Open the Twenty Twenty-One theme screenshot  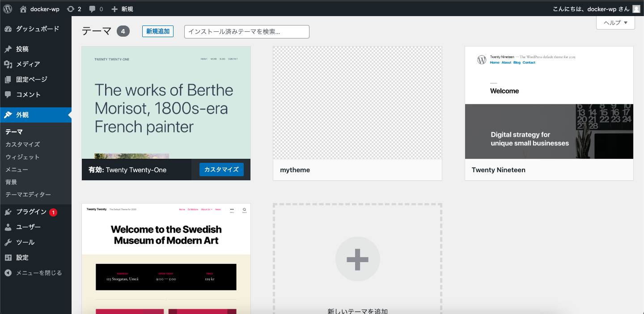tap(166, 102)
